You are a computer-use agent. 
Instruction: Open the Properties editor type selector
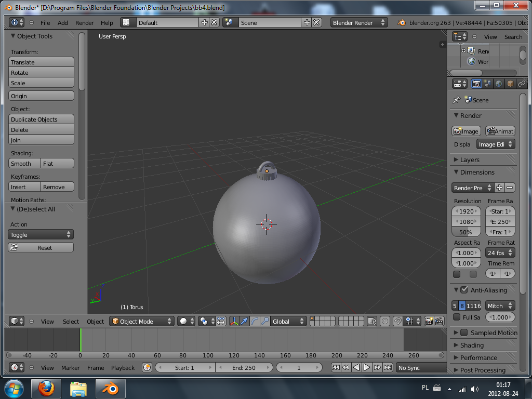pos(460,84)
